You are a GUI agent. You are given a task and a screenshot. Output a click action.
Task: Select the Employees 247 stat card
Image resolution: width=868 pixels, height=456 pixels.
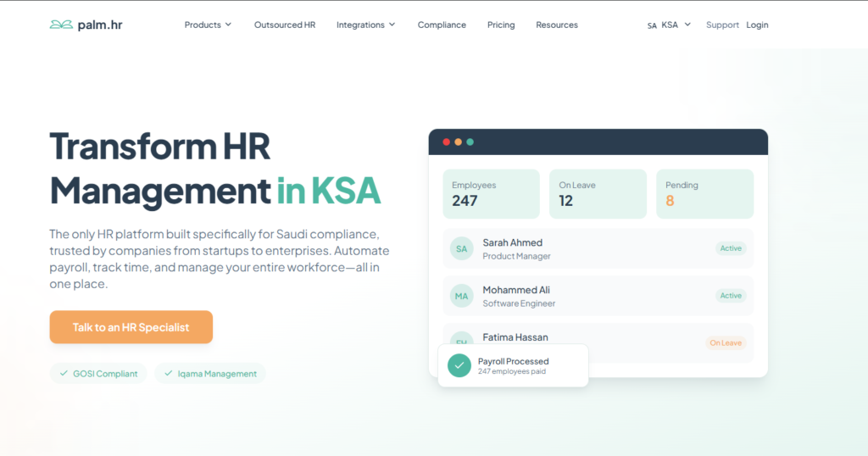pyautogui.click(x=491, y=194)
